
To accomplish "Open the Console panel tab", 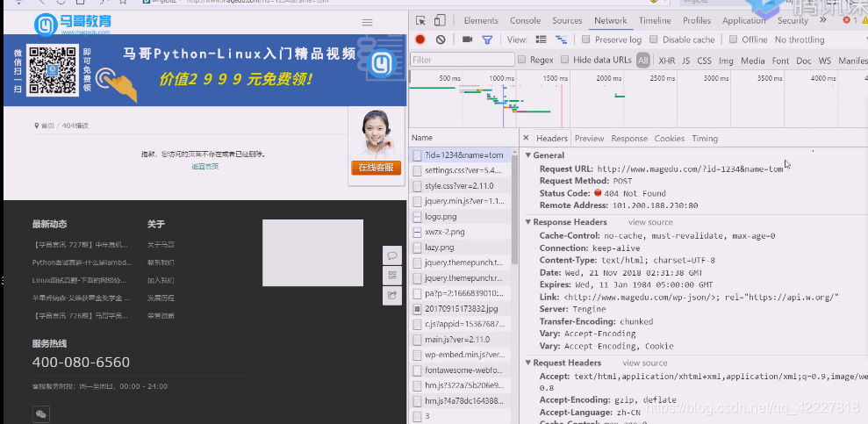I will (x=525, y=20).
